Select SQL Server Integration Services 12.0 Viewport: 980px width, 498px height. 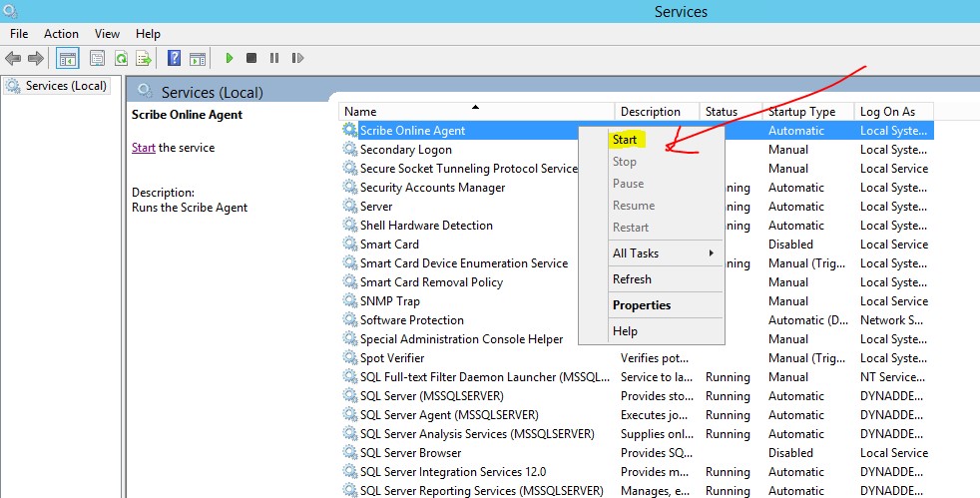pos(453,471)
